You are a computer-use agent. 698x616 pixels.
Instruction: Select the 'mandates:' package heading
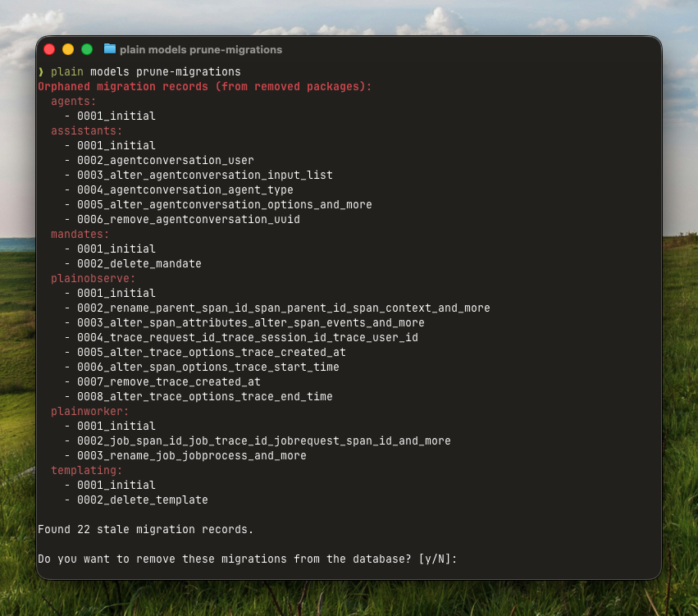pyautogui.click(x=80, y=235)
